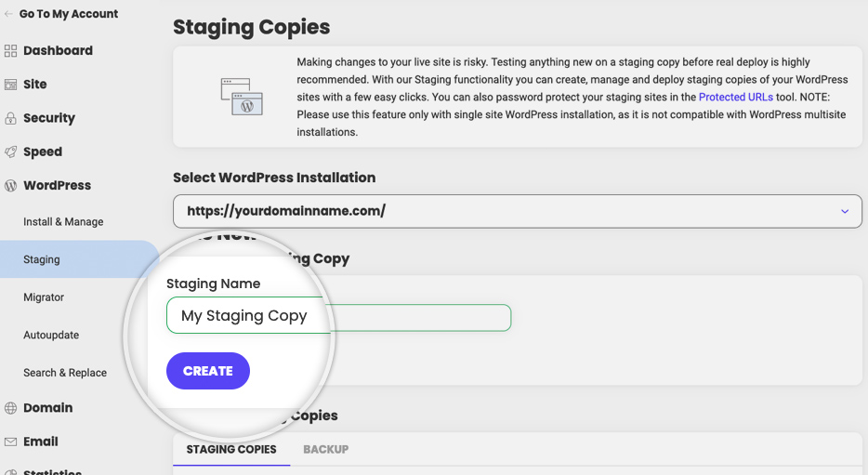
Task: Click the Staging Copies page heading
Action: pyautogui.click(x=251, y=27)
